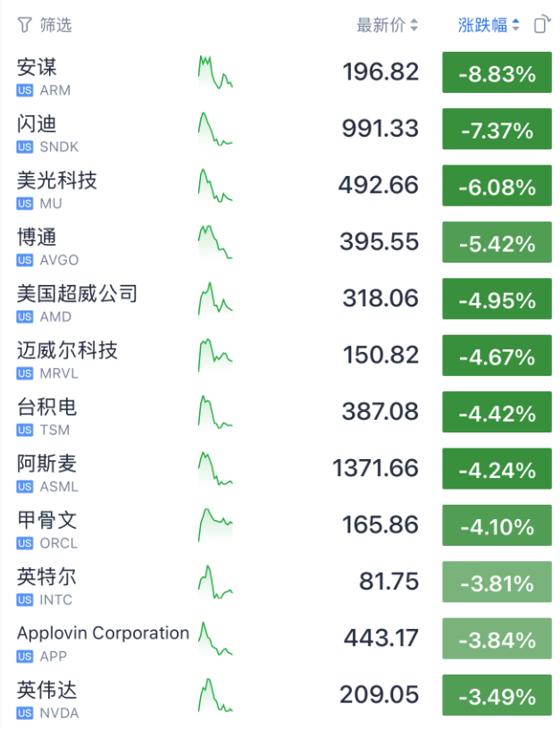Click the US market badge beside ARM
The image size is (560, 729).
click(x=25, y=90)
